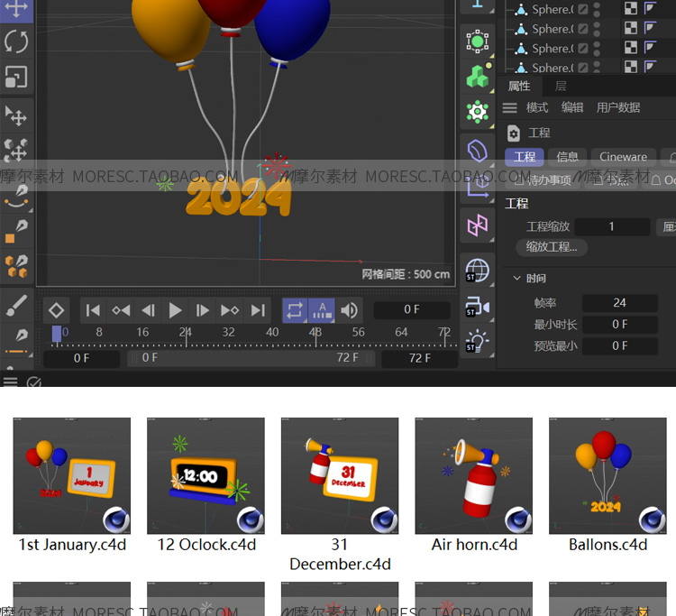Open the 模式 menu
The height and width of the screenshot is (616, 676).
(x=537, y=107)
